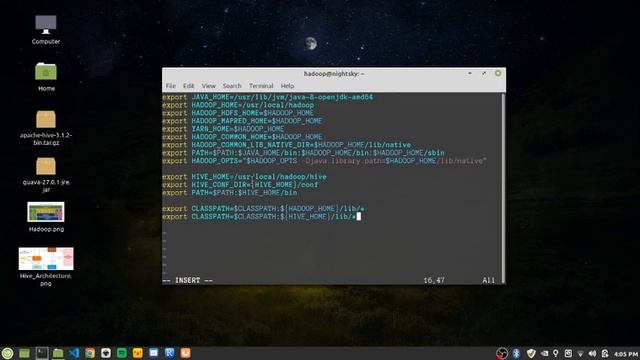Click the red-black circular tray icon
640x360 pixels.
(x=502, y=353)
